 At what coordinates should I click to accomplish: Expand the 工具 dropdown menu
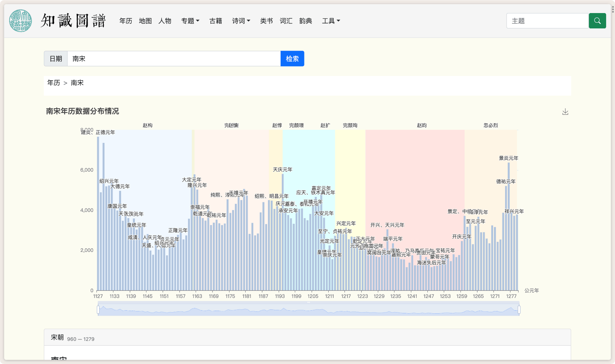[x=331, y=21]
